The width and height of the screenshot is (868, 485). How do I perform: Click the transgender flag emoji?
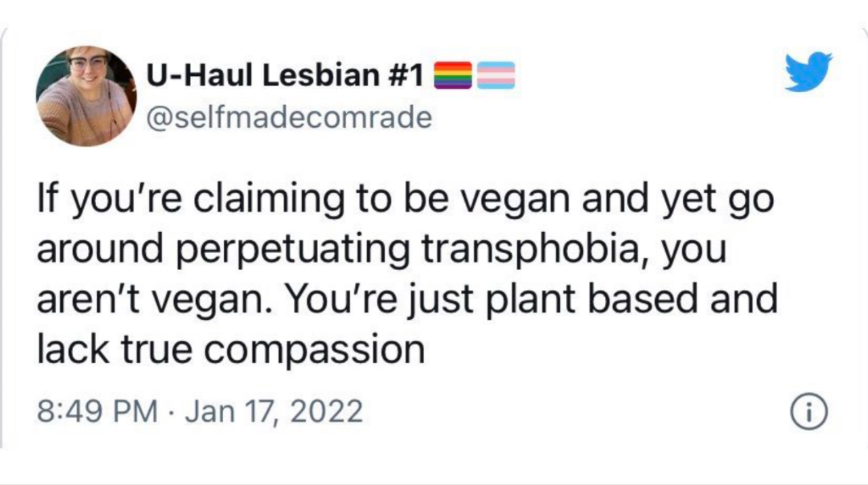pyautogui.click(x=496, y=75)
